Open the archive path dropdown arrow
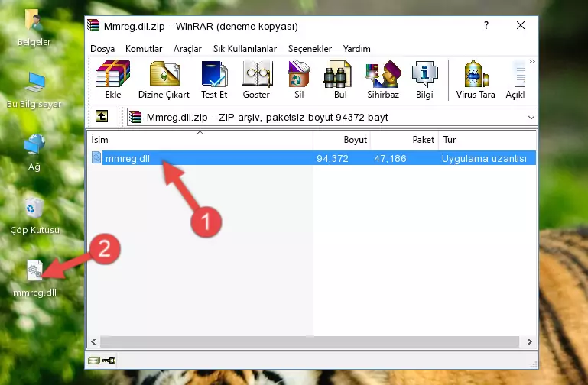This screenshot has height=385, width=588. pyautogui.click(x=531, y=117)
